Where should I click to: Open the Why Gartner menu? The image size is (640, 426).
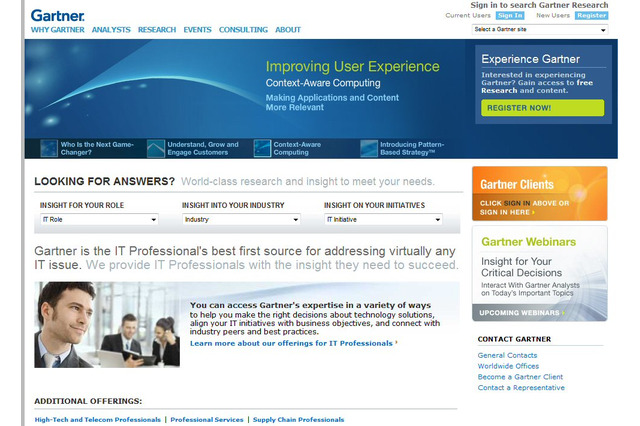click(x=58, y=30)
